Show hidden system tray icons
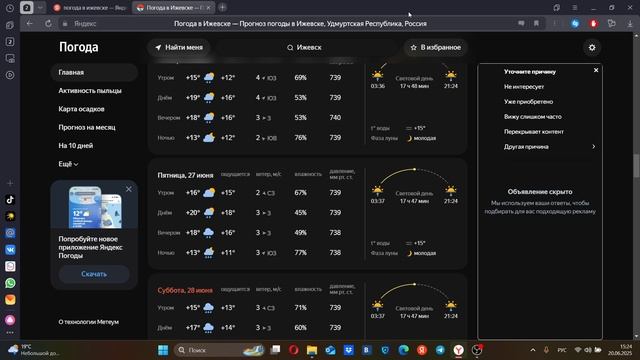640x360 pixels. click(x=533, y=350)
